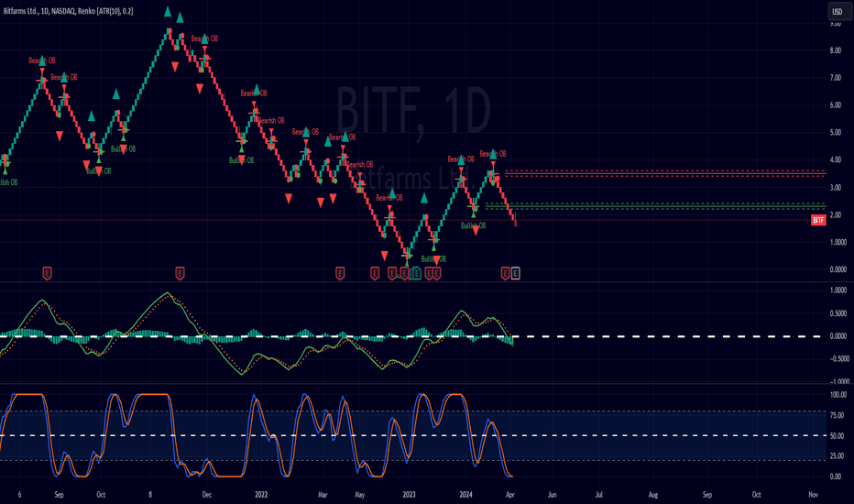Click the 75.00 stochastic axis label
854x504 pixels.
[838, 415]
